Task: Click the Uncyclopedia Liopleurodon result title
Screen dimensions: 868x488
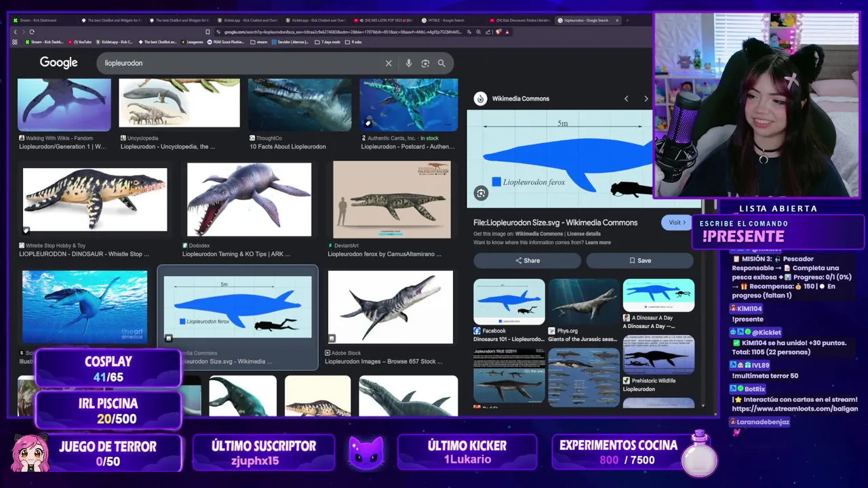Action: pyautogui.click(x=168, y=146)
